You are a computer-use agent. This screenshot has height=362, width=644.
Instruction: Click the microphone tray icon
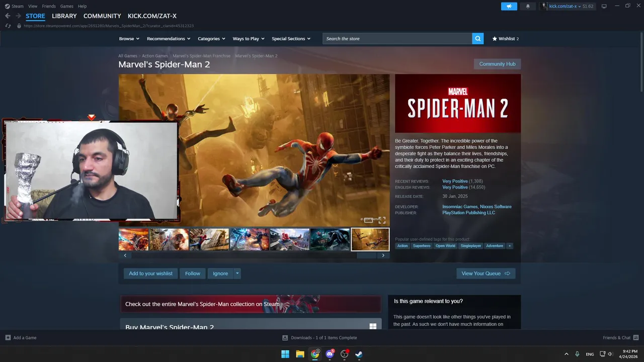click(577, 354)
